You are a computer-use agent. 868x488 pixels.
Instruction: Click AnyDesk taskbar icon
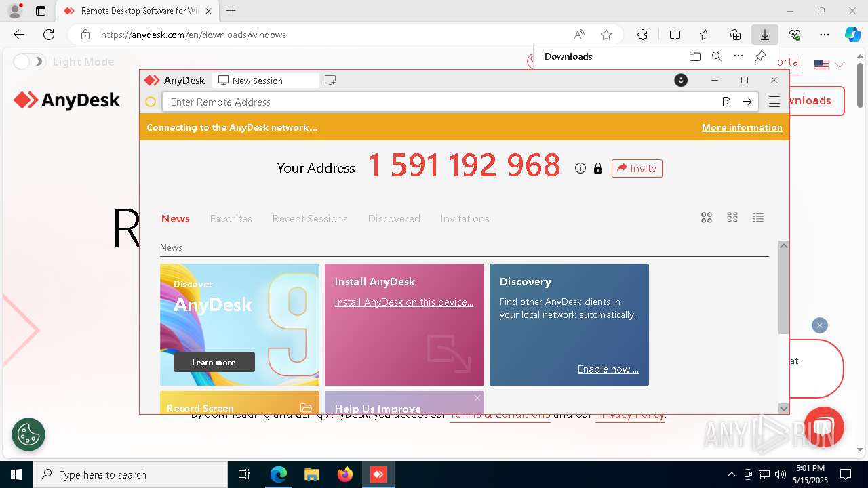[x=378, y=474]
